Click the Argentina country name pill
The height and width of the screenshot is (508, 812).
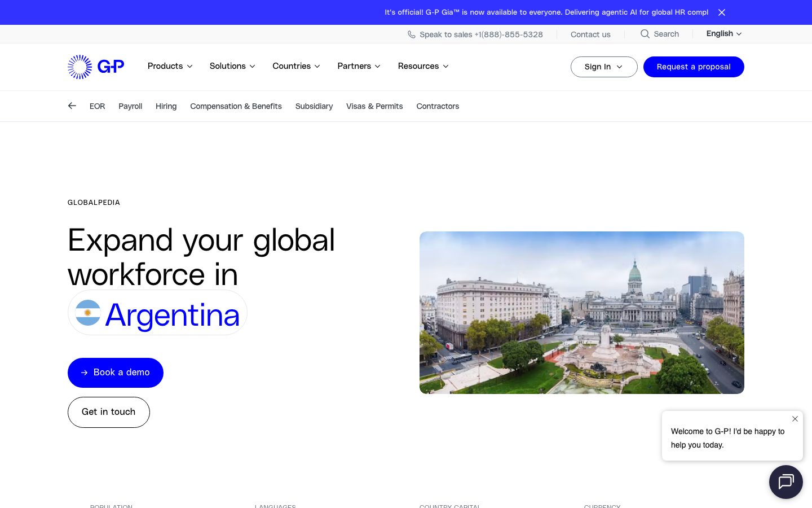coord(157,313)
